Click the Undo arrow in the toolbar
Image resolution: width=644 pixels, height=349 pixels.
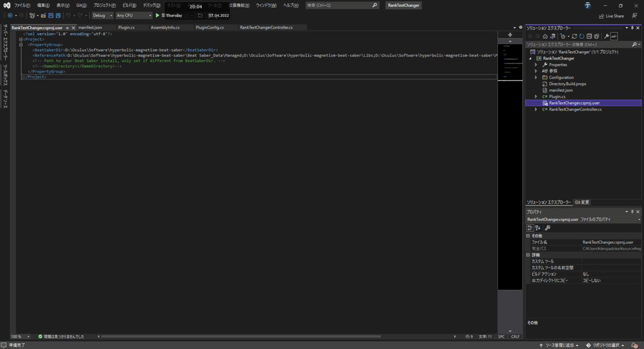(x=68, y=16)
